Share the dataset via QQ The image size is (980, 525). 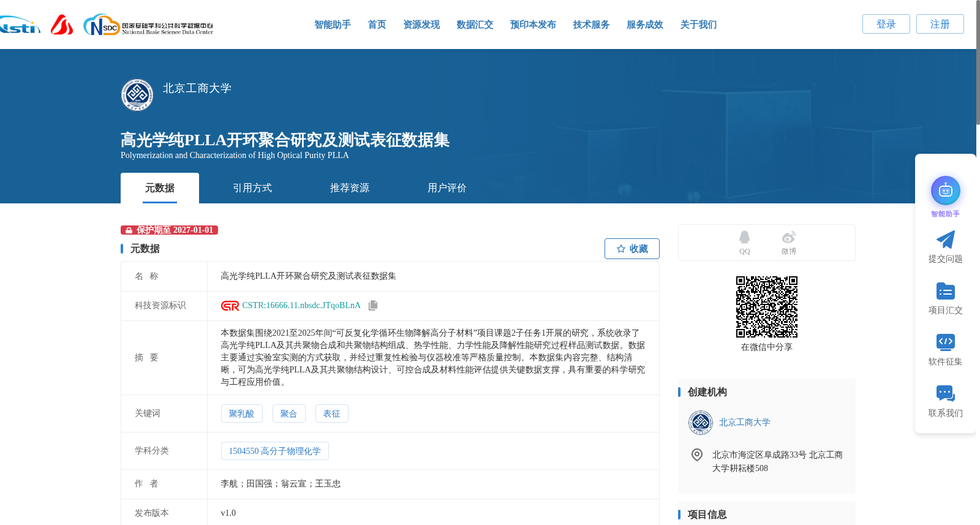click(x=744, y=243)
